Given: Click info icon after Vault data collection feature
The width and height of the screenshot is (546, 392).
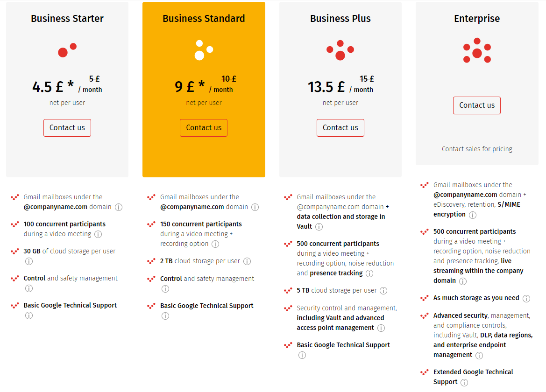Looking at the screenshot, I should point(319,227).
